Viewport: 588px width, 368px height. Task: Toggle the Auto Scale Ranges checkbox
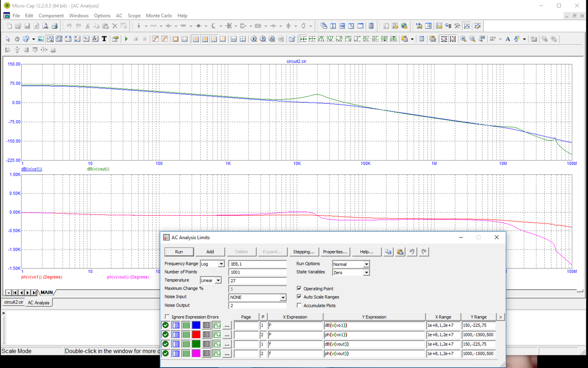pos(299,297)
